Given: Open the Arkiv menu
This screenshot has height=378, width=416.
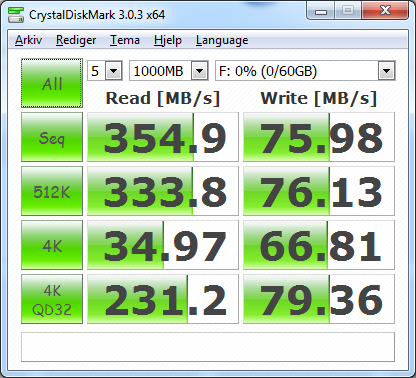Looking at the screenshot, I should 28,40.
